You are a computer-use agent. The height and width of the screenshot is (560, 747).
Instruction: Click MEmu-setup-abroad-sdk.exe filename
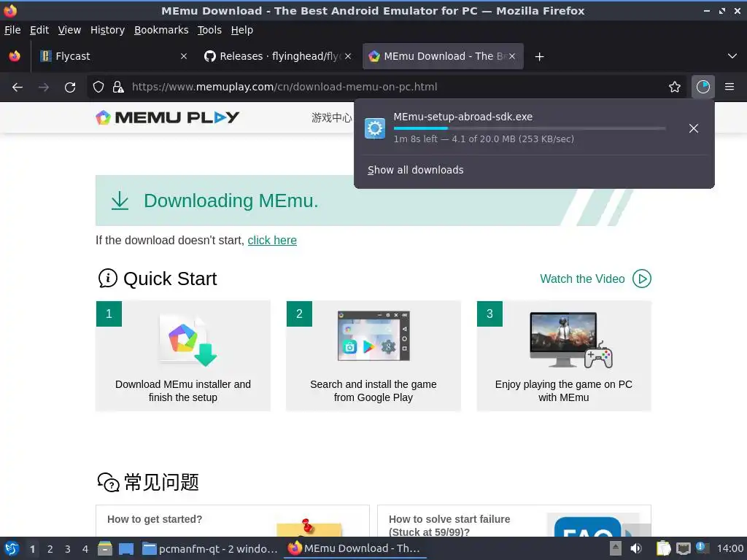(x=462, y=117)
